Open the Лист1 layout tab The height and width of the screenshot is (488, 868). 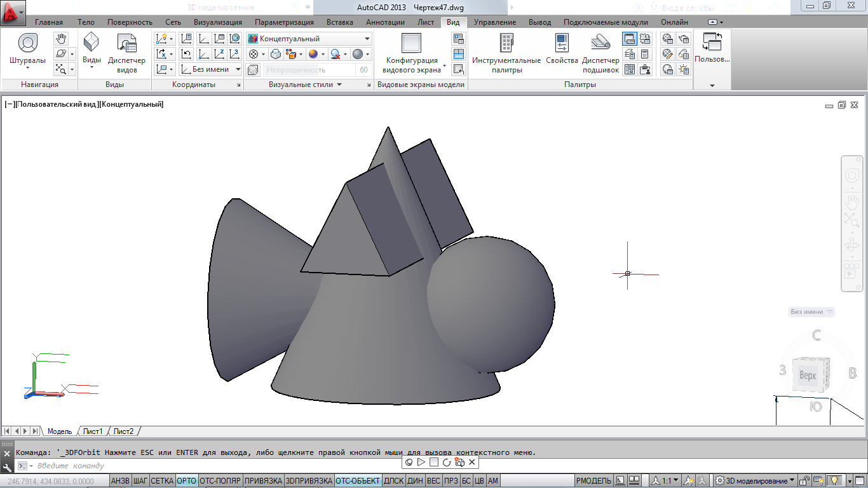(x=93, y=431)
